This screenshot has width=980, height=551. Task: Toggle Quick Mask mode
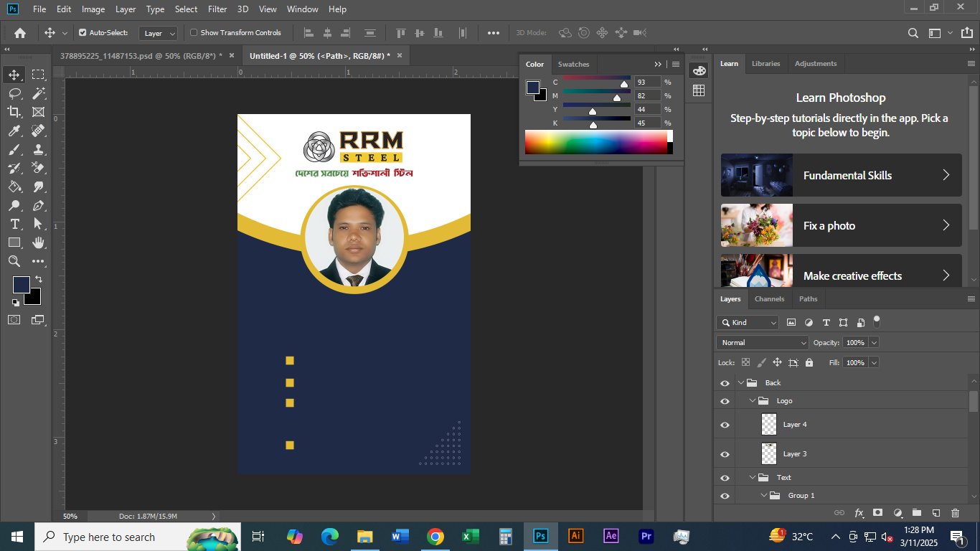(14, 319)
